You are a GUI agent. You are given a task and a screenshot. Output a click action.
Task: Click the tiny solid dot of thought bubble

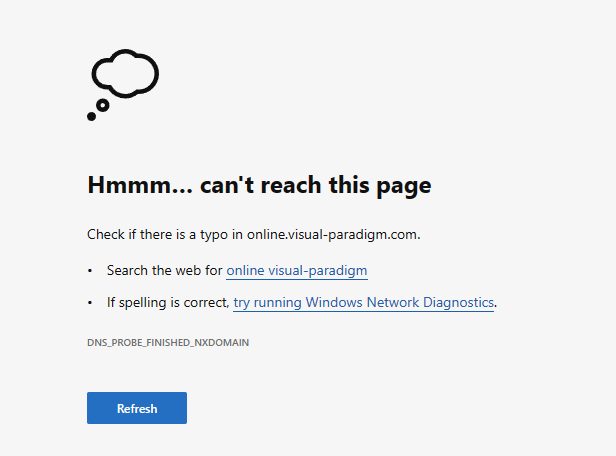92,117
